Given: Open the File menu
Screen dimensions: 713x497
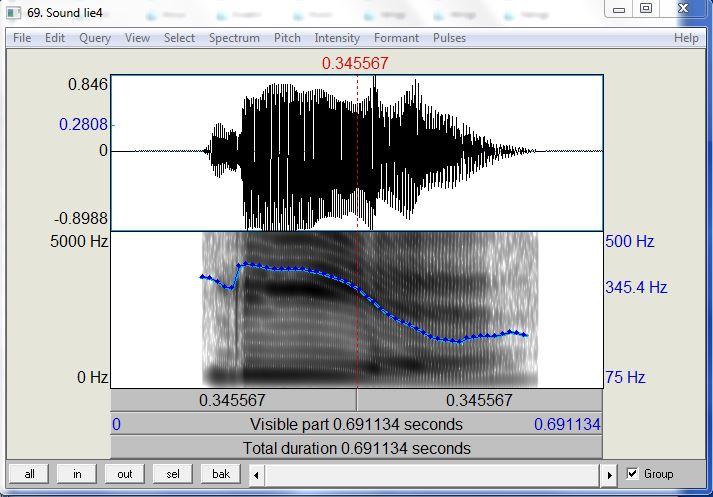Looking at the screenshot, I should point(22,38).
